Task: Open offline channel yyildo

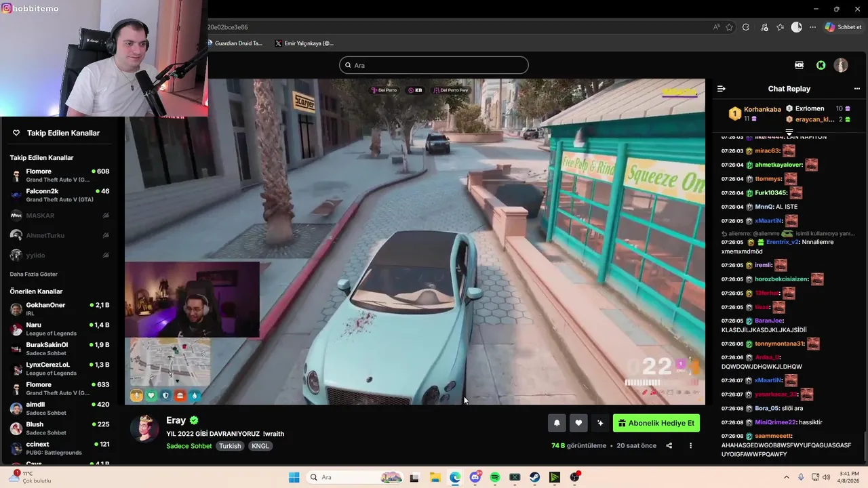Action: coord(60,256)
